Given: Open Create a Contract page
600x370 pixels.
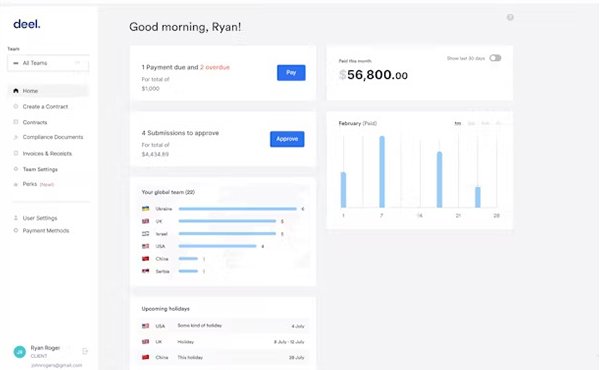Looking at the screenshot, I should pyautogui.click(x=45, y=106).
